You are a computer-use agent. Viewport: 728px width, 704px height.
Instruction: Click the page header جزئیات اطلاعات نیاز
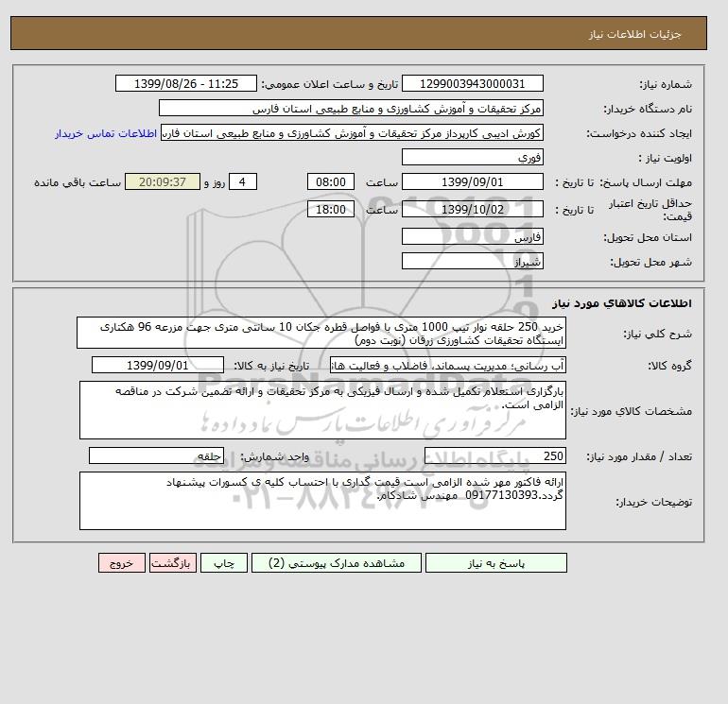point(634,34)
